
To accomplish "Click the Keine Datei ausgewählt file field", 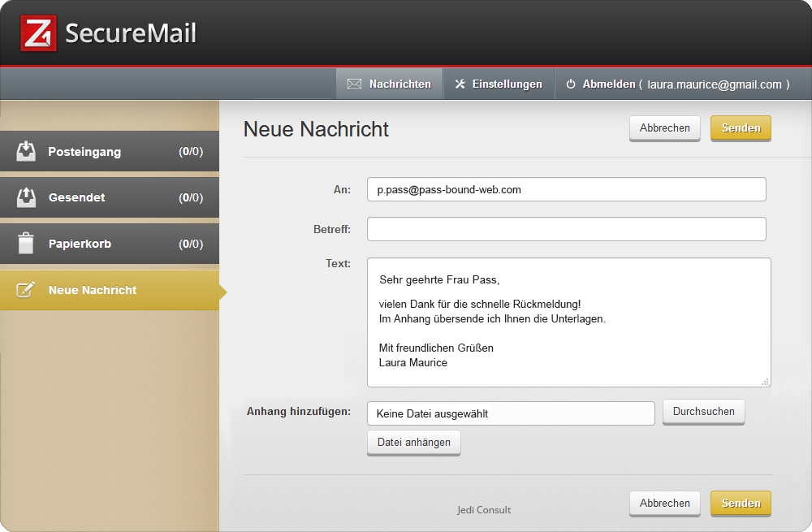I will (511, 413).
